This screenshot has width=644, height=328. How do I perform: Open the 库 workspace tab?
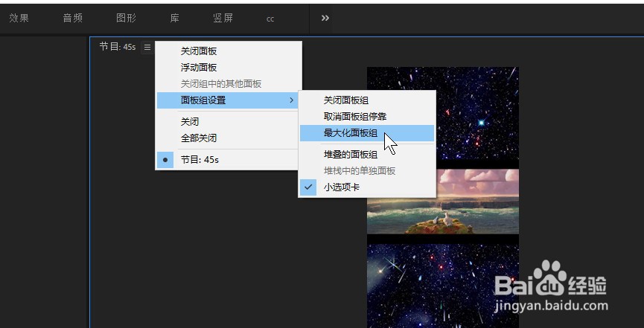coord(174,18)
